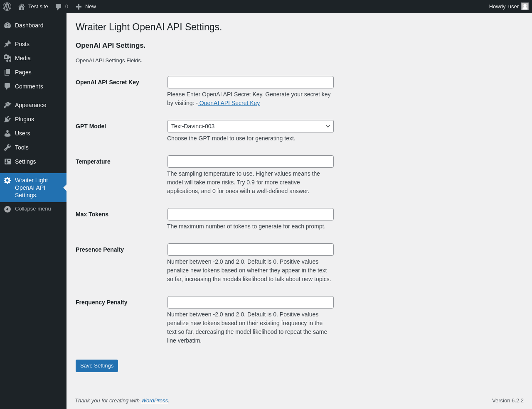Image resolution: width=532 pixels, height=409 pixels.
Task: Click Save Settings button
Action: pyautogui.click(x=97, y=366)
